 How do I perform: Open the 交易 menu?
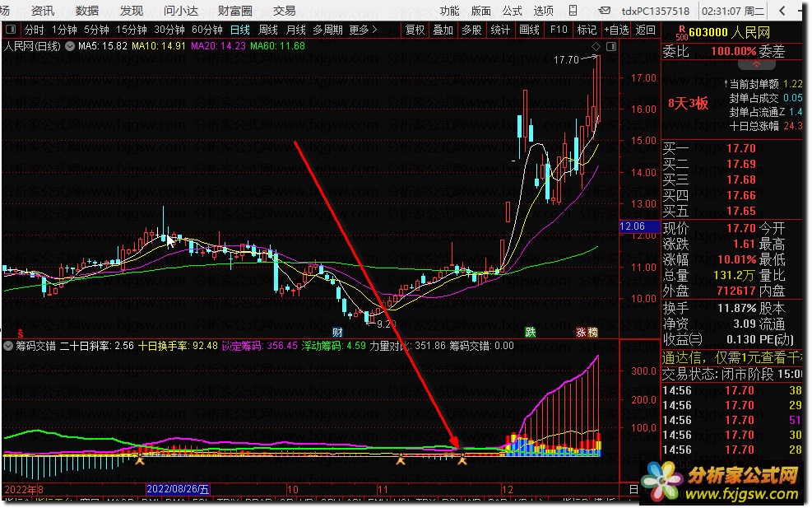coord(285,11)
